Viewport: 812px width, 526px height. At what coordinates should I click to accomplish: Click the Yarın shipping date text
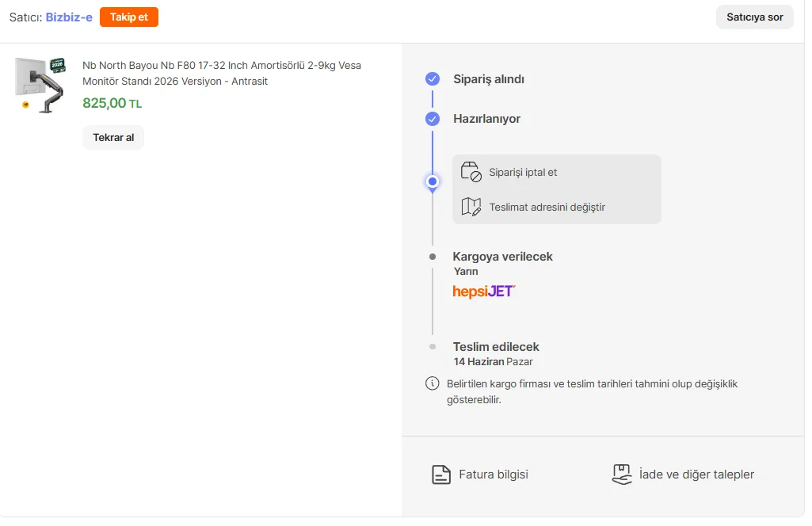[x=466, y=271]
